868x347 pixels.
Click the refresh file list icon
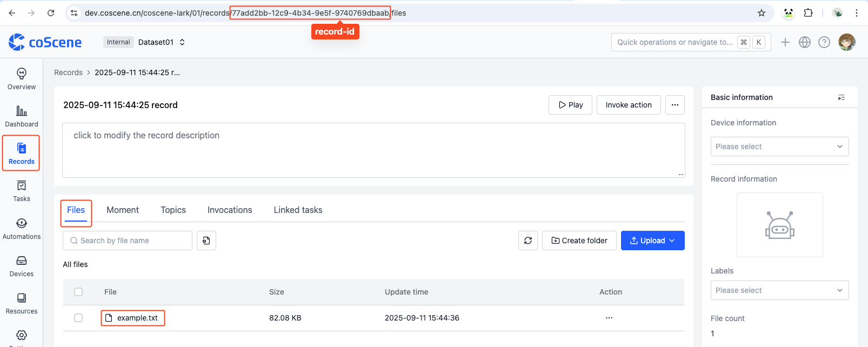pos(528,241)
